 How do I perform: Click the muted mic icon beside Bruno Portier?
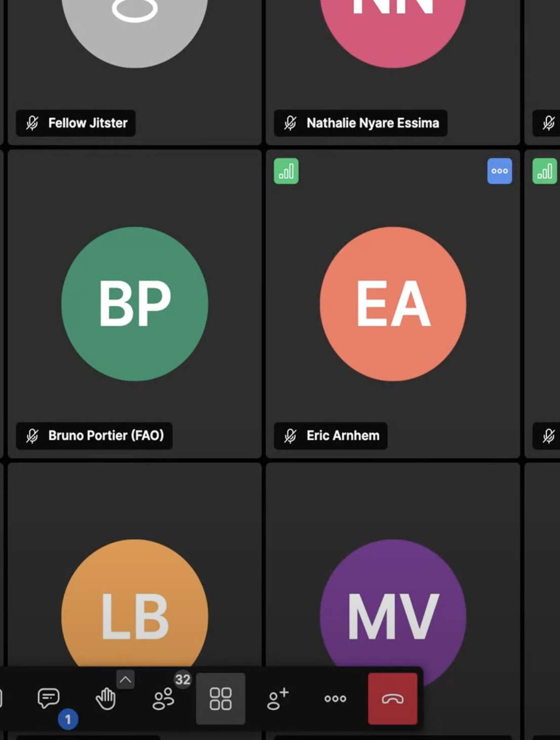[32, 436]
